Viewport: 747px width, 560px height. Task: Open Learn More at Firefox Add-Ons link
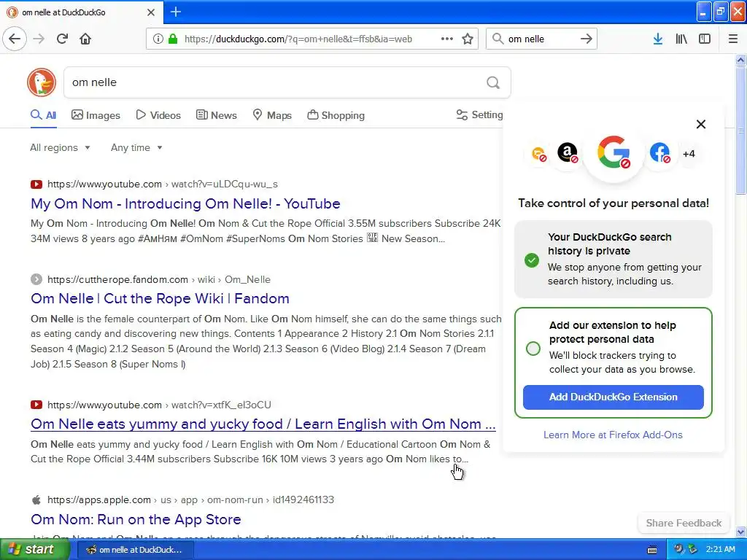pyautogui.click(x=613, y=435)
